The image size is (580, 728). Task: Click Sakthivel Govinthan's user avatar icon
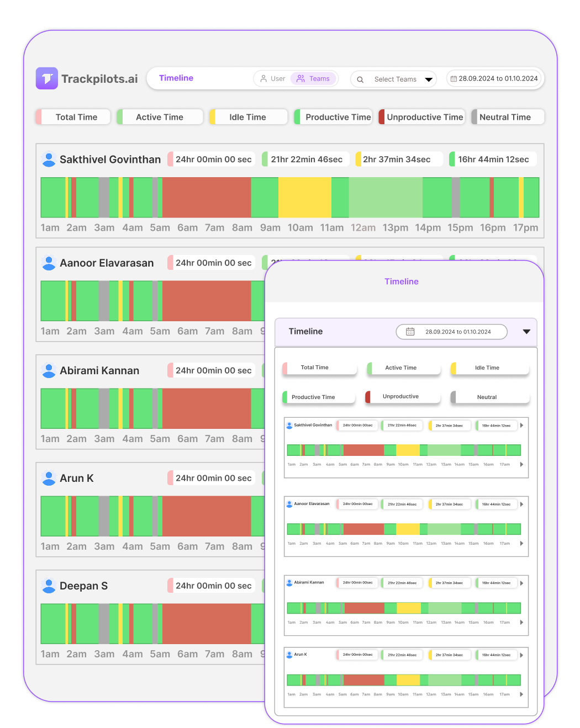pos(49,160)
